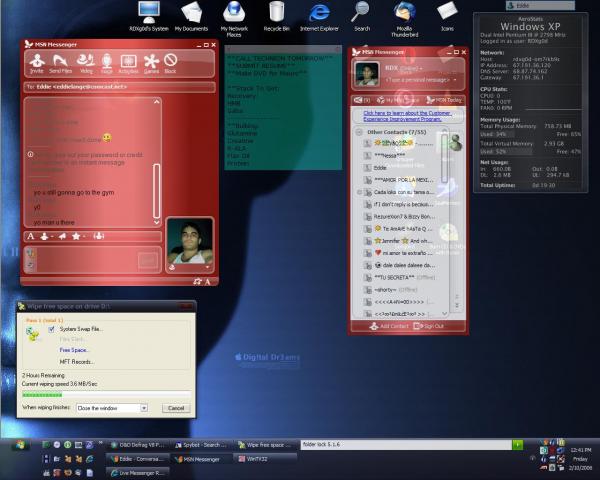This screenshot has height=480, width=600.
Task: Start a Video call in conversation
Action: pyautogui.click(x=86, y=64)
